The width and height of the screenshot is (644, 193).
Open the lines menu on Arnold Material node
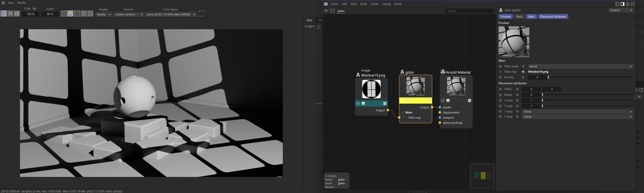(x=469, y=101)
